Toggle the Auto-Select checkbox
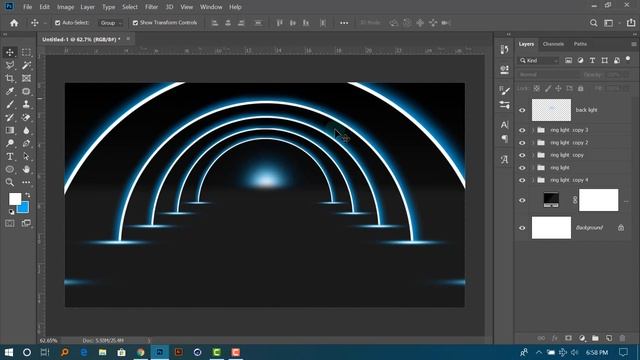Viewport: 640px width, 360px height. tap(58, 23)
